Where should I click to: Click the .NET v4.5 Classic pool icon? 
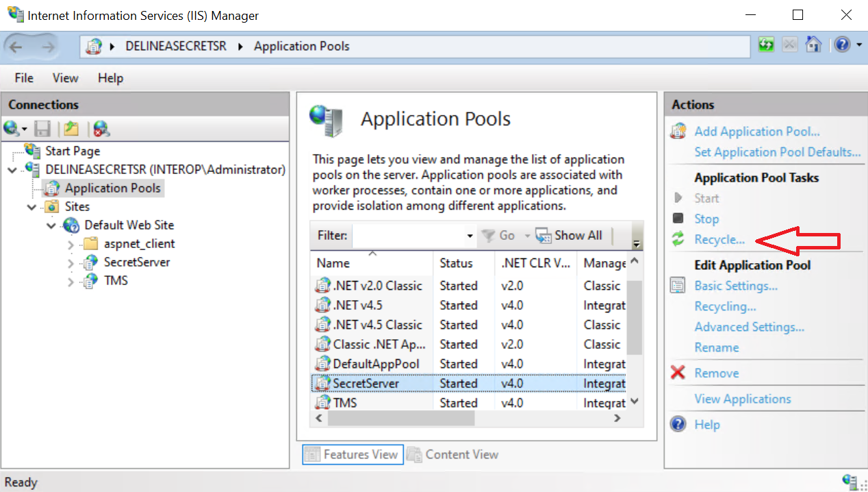(322, 325)
